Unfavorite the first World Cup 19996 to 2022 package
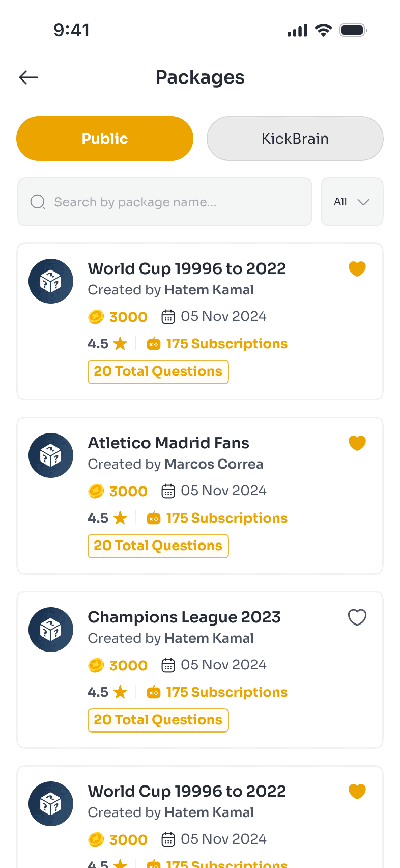Screen dimensions: 400x868 coord(357,268)
